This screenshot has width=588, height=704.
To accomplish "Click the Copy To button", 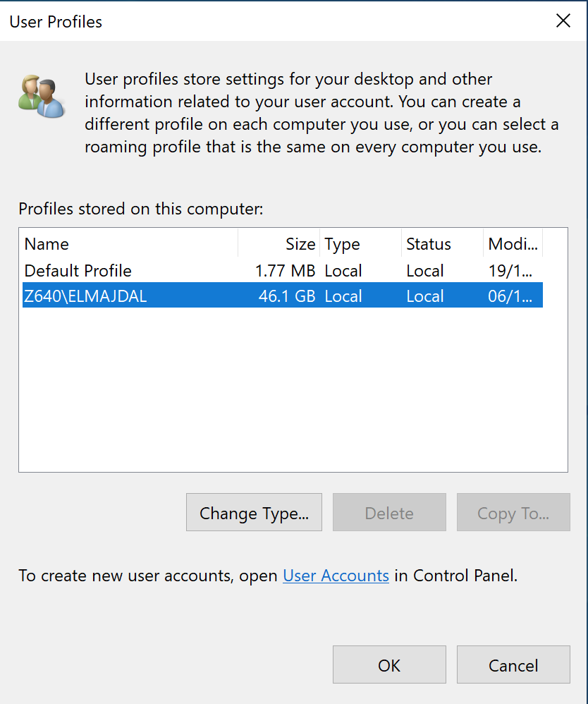I will point(513,512).
